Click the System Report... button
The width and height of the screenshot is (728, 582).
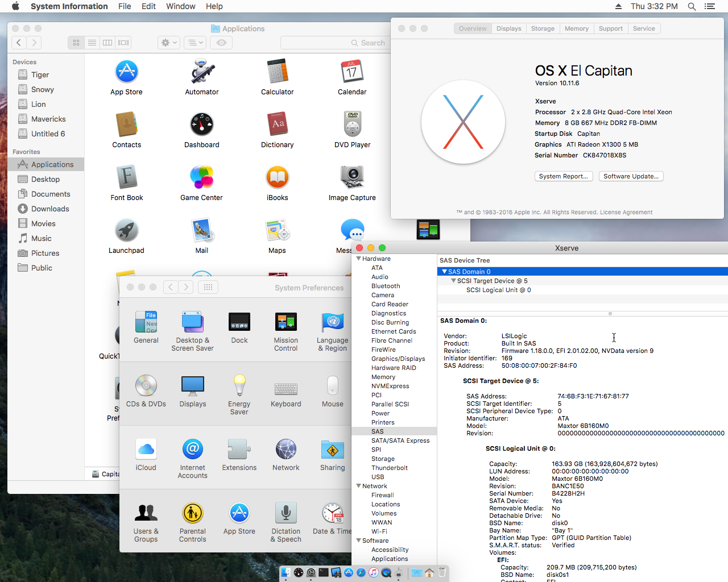coord(564,176)
